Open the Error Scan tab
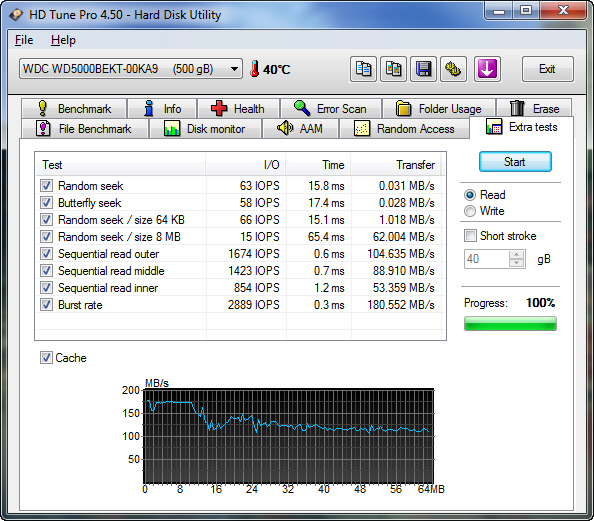This screenshot has height=521, width=594. tap(331, 109)
